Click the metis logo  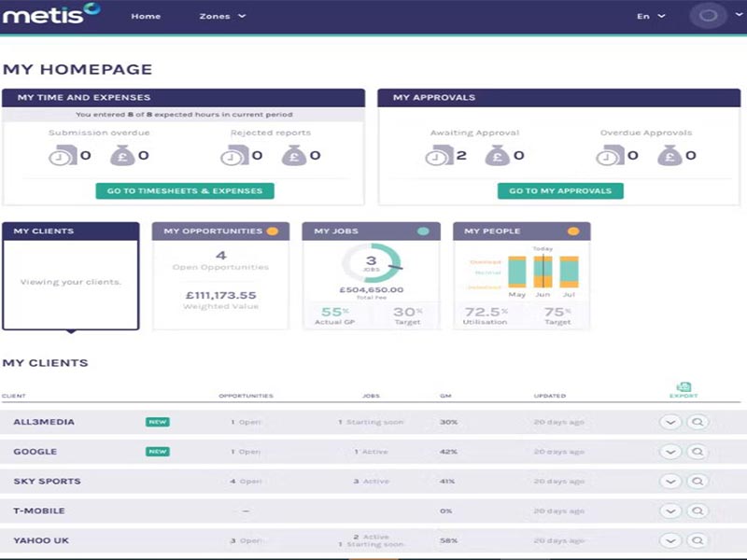click(x=51, y=14)
